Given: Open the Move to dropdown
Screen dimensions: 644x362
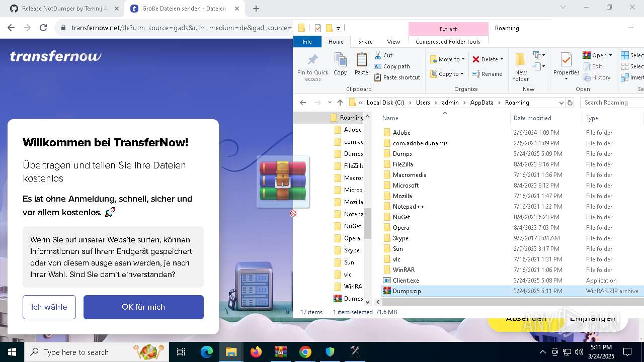Looking at the screenshot, I should click(447, 59).
